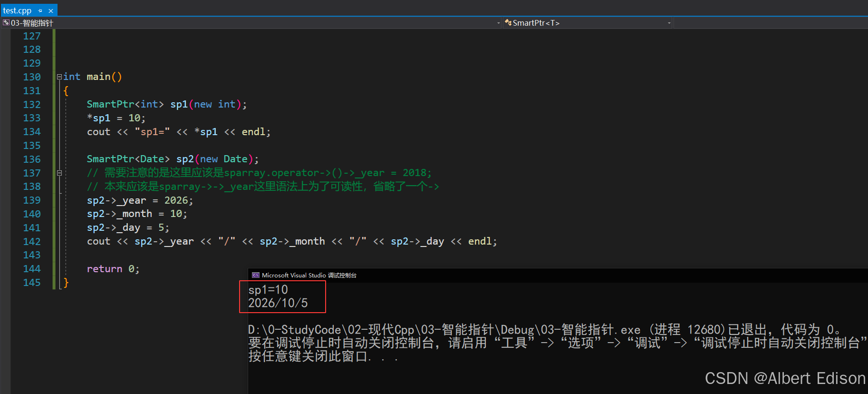Collapse the comment block at line 137
Image resolution: width=868 pixels, height=394 pixels.
59,173
